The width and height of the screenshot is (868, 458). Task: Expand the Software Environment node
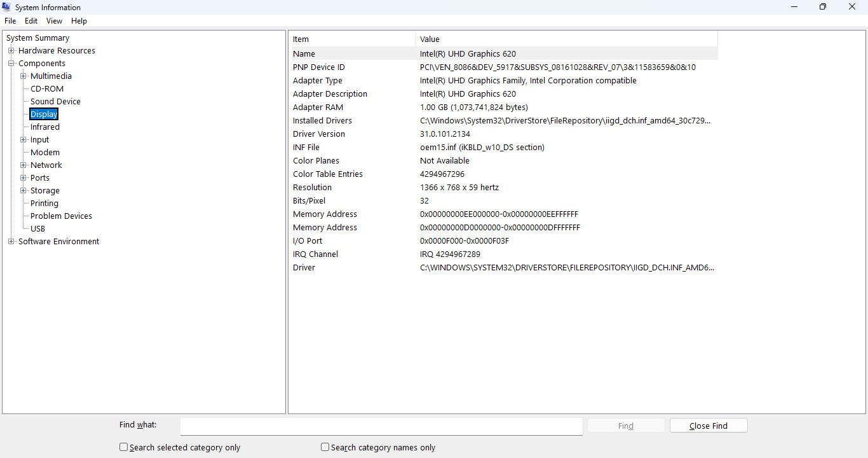click(x=11, y=242)
